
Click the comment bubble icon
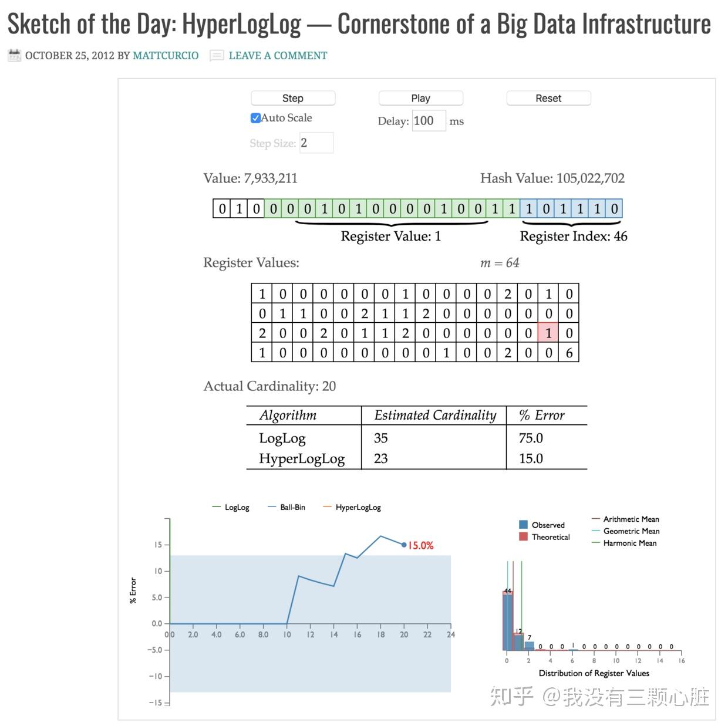click(x=217, y=56)
